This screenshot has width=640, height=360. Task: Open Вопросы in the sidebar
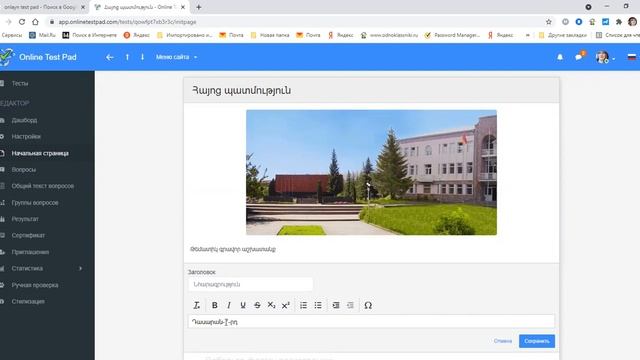point(24,169)
